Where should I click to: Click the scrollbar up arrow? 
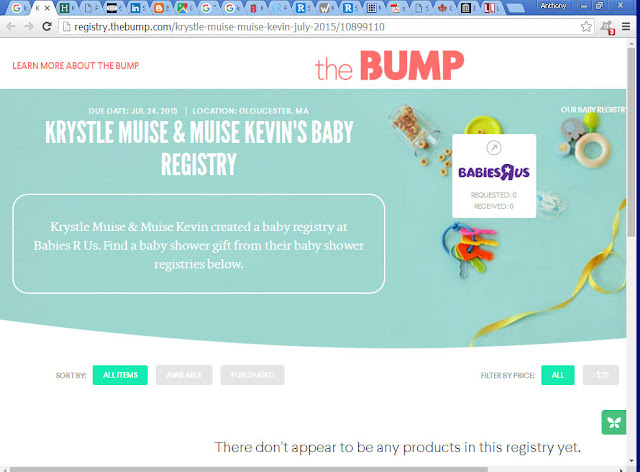click(x=631, y=43)
